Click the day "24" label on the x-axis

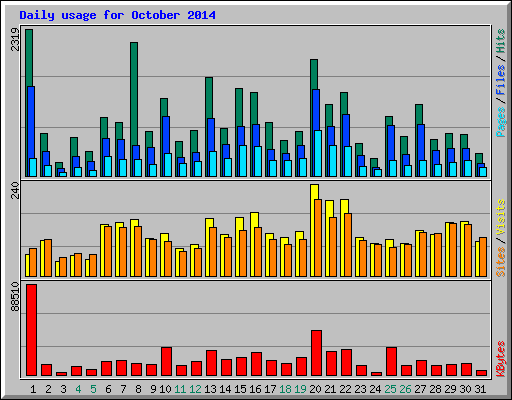375,389
